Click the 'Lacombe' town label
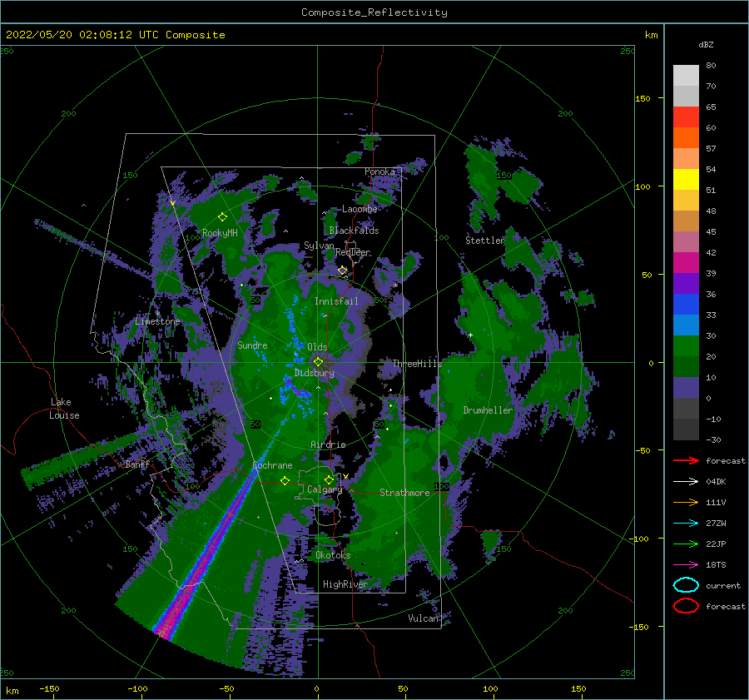Viewport: 749px width, 700px height. pos(360,209)
